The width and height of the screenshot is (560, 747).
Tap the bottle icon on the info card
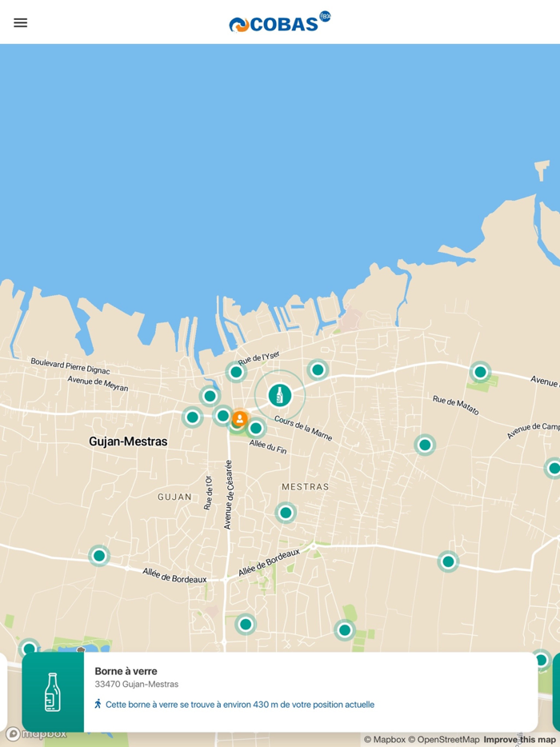[53, 692]
